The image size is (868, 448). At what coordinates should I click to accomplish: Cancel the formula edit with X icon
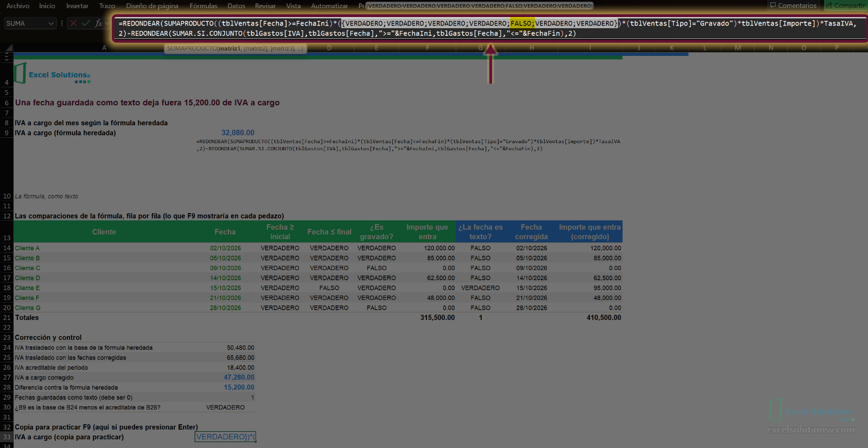tap(73, 23)
